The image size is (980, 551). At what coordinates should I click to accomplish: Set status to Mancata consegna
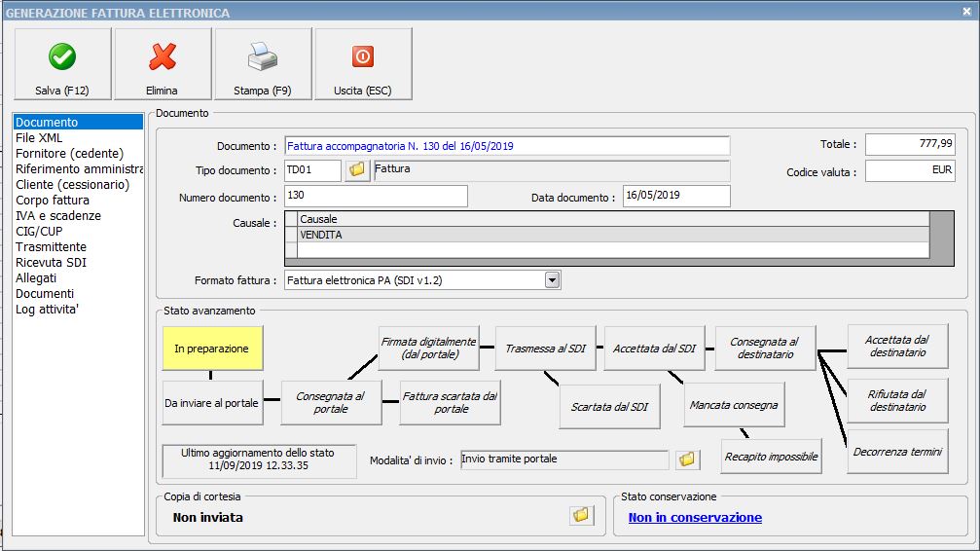[x=734, y=405]
